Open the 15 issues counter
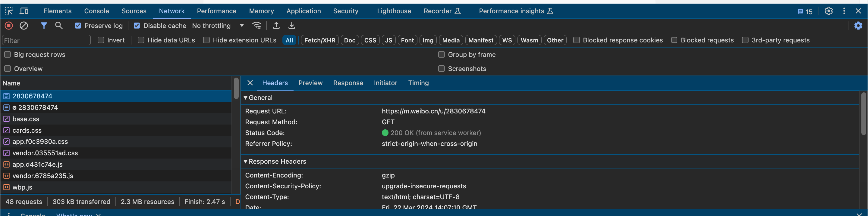This screenshot has height=216, width=868. (805, 11)
